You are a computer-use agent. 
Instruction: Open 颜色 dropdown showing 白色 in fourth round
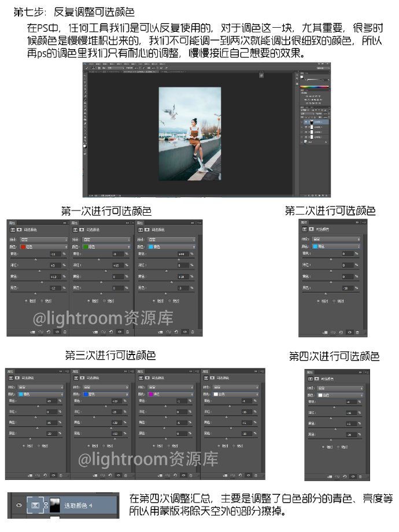340,396
